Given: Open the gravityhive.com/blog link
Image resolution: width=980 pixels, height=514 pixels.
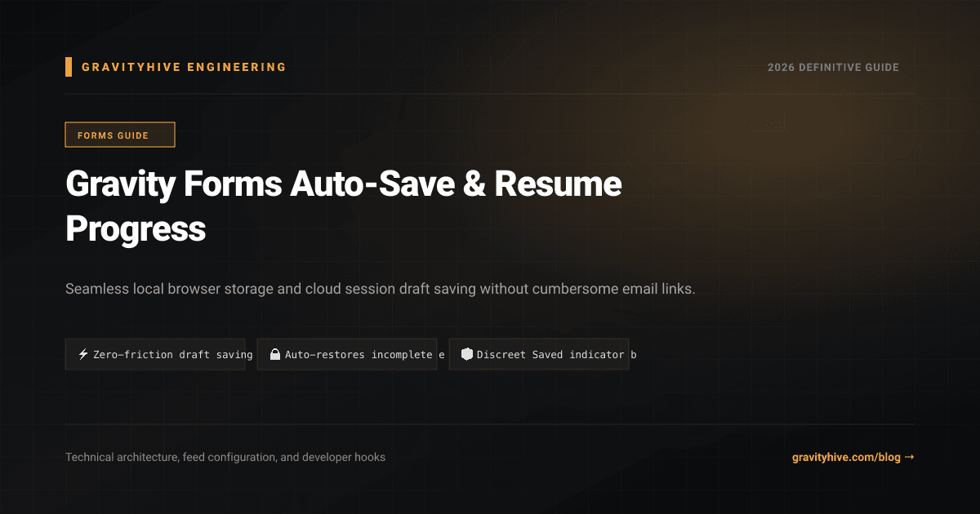Looking at the screenshot, I should 853,457.
